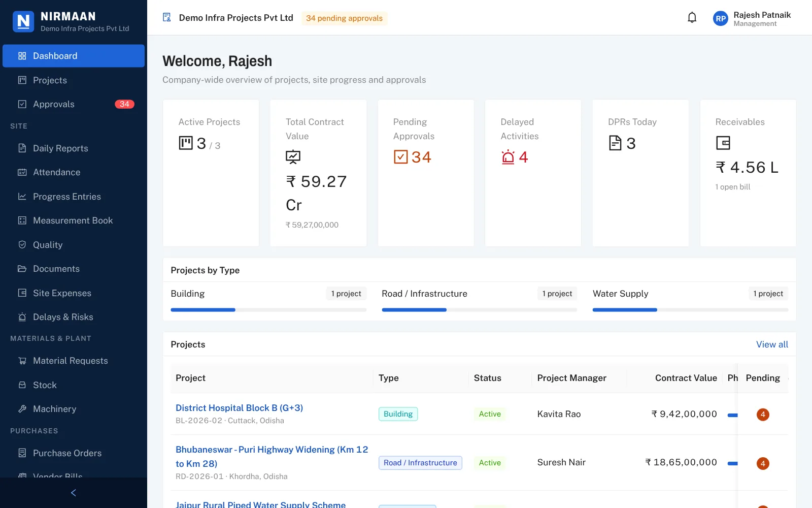Click the Building type progress bar
This screenshot has width=812, height=508.
(268, 310)
